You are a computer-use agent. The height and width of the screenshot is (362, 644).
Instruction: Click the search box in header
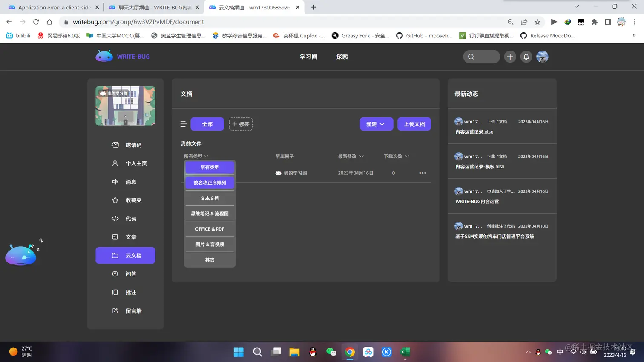coord(481,57)
